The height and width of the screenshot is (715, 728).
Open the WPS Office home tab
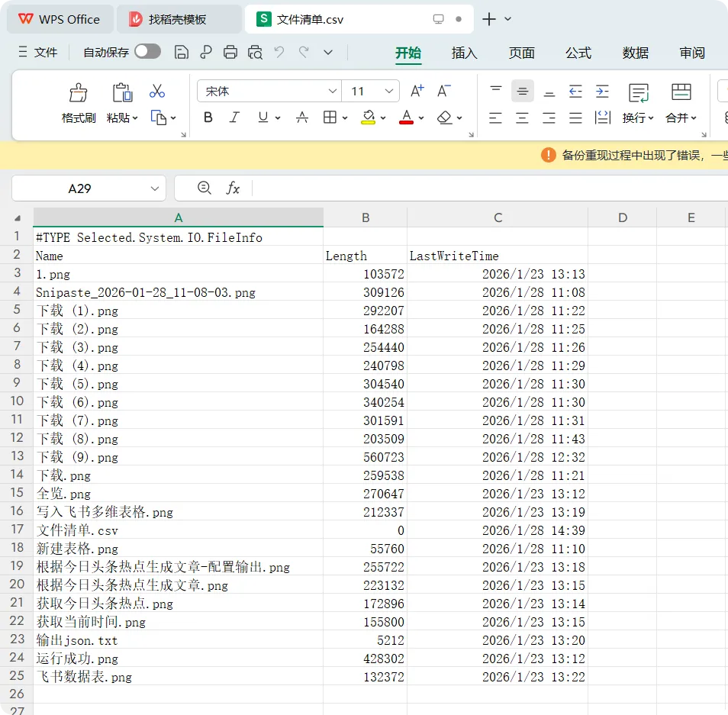(x=60, y=19)
